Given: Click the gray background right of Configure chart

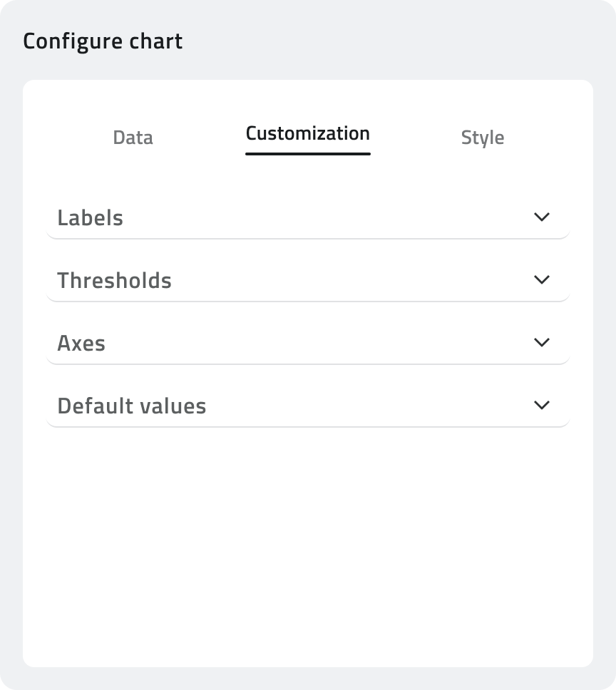Looking at the screenshot, I should 399,41.
